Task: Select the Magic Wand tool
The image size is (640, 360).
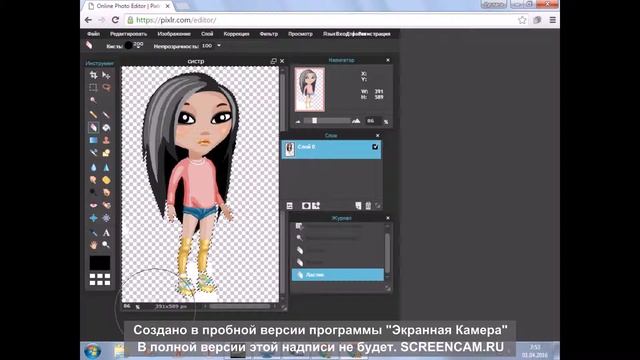Action: tap(93, 100)
